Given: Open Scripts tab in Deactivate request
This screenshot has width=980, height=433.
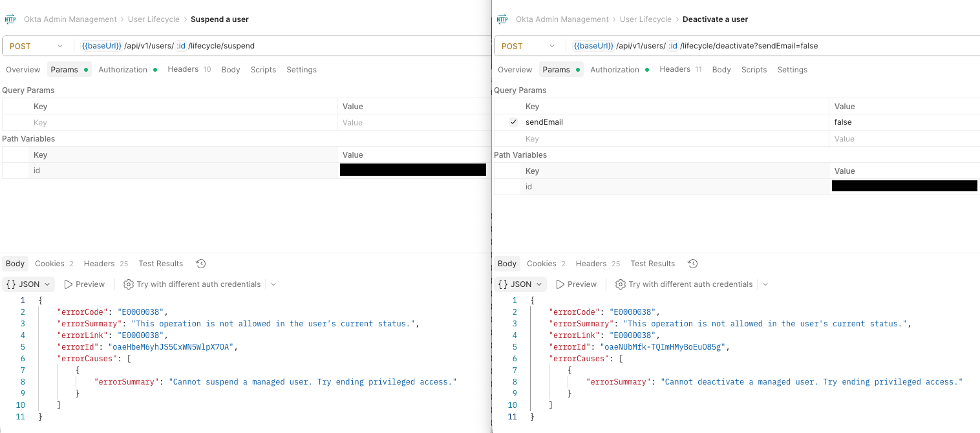Looking at the screenshot, I should (x=754, y=70).
